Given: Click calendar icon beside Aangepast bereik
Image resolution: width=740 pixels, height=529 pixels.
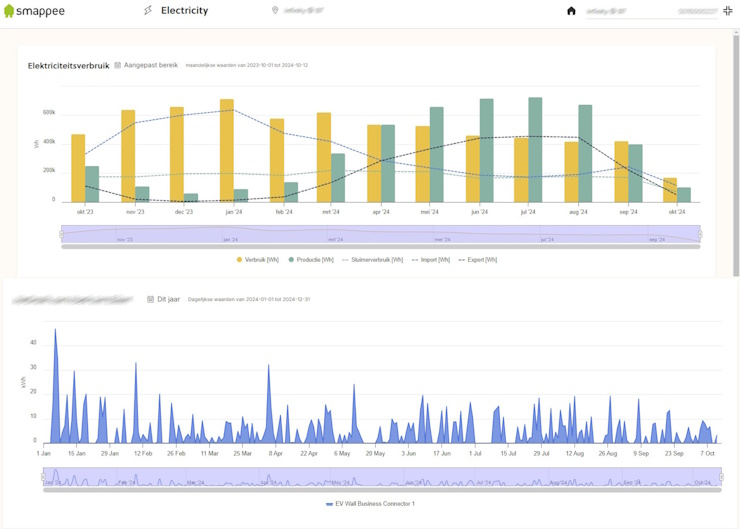Looking at the screenshot, I should click(118, 65).
